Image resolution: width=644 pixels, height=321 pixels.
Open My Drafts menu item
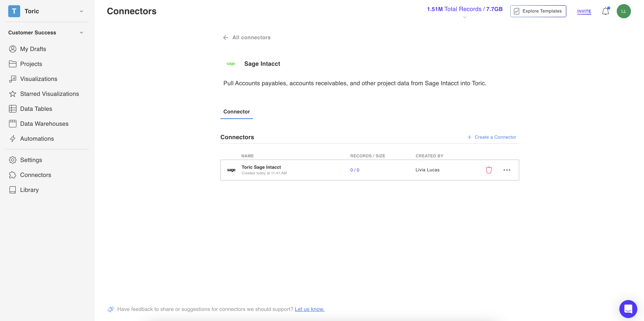33,49
